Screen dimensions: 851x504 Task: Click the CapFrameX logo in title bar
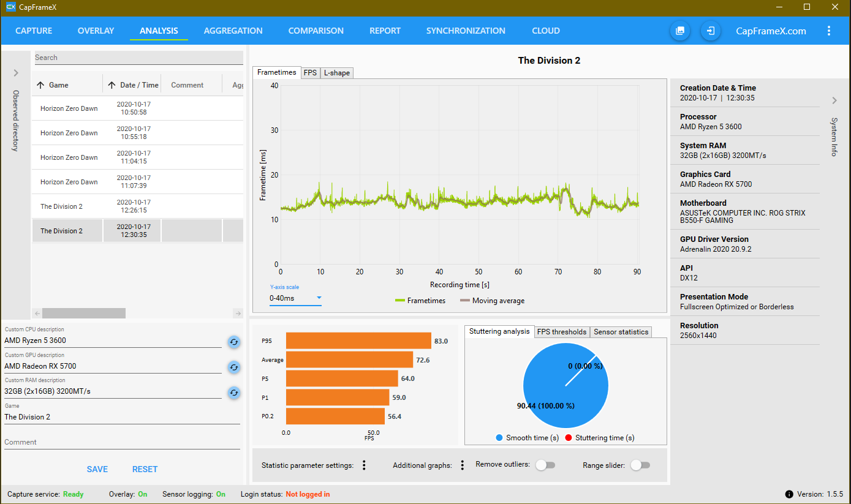[10, 7]
